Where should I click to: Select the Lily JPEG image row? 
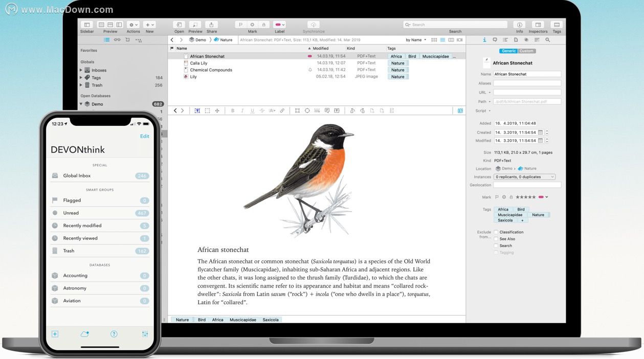[x=317, y=76]
